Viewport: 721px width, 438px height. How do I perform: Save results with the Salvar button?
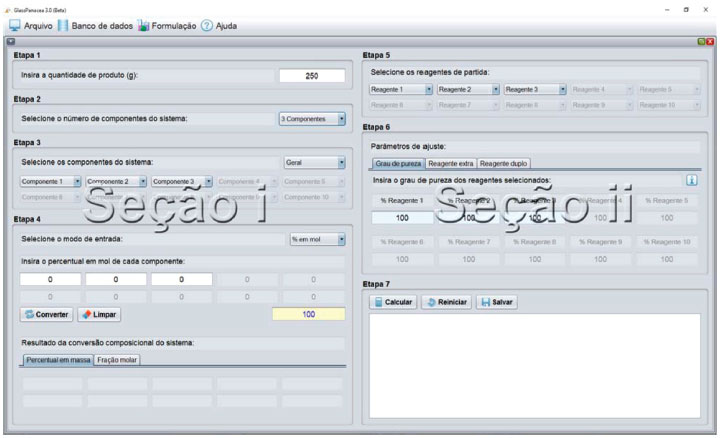(x=496, y=301)
